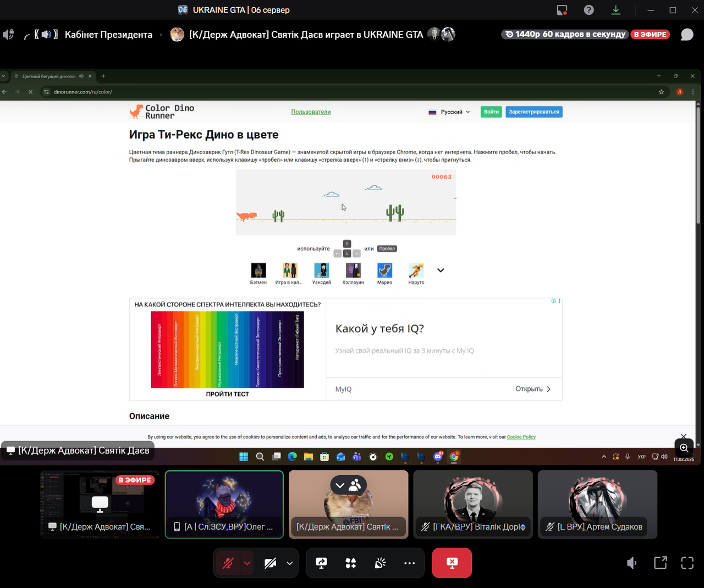Adjust stream volume speaker icon

tap(632, 563)
